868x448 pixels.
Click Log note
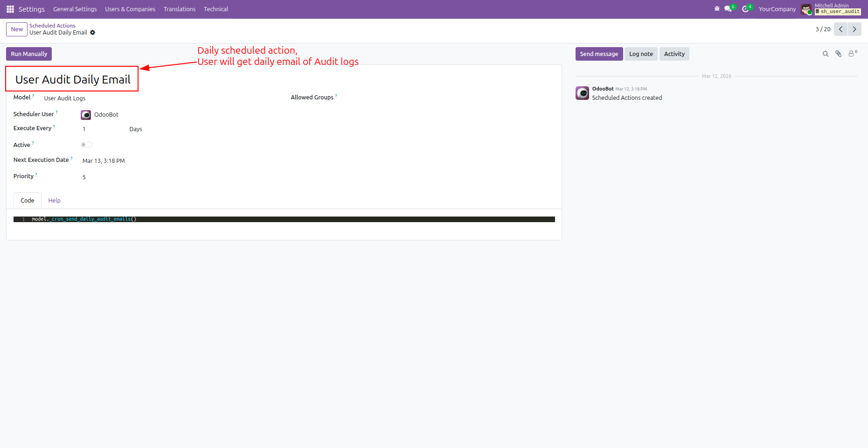(x=641, y=54)
